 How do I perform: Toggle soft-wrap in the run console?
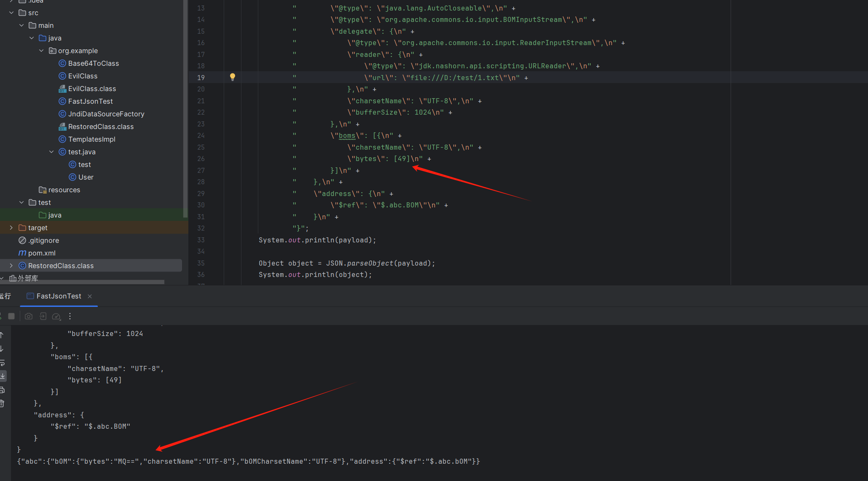tap(2, 363)
